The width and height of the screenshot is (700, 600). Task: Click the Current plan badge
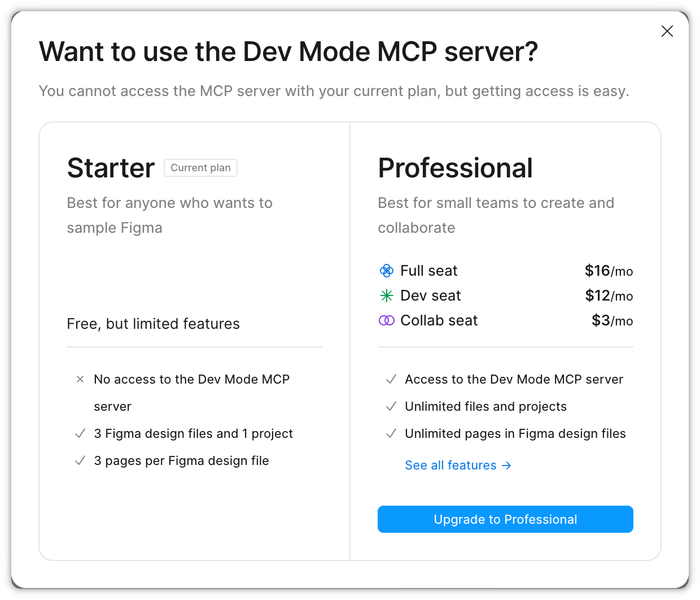tap(200, 168)
